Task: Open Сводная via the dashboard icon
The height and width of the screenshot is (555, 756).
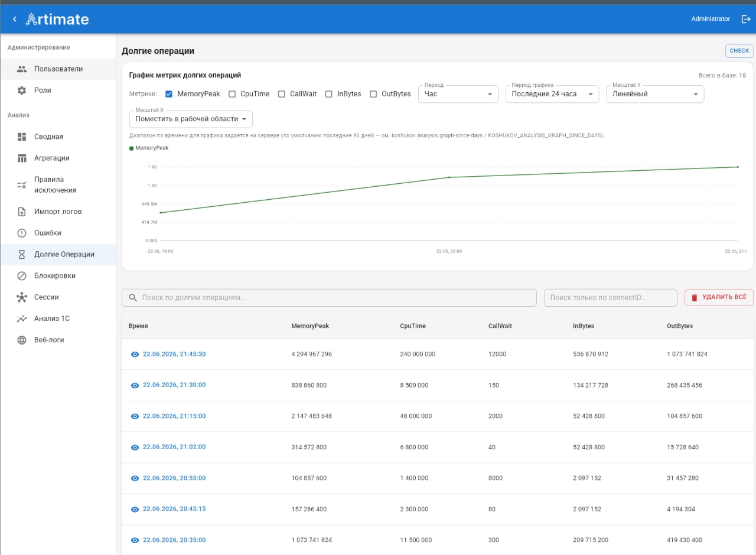Action: (x=22, y=137)
